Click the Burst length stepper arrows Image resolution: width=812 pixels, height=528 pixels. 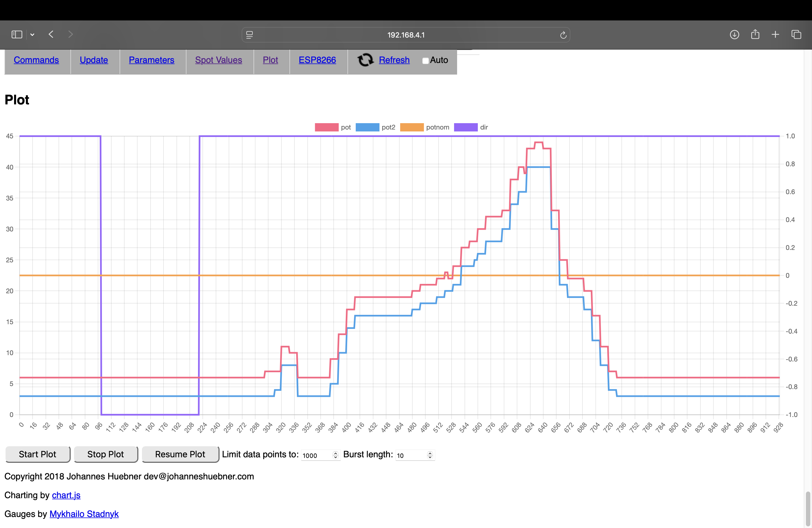tap(430, 455)
